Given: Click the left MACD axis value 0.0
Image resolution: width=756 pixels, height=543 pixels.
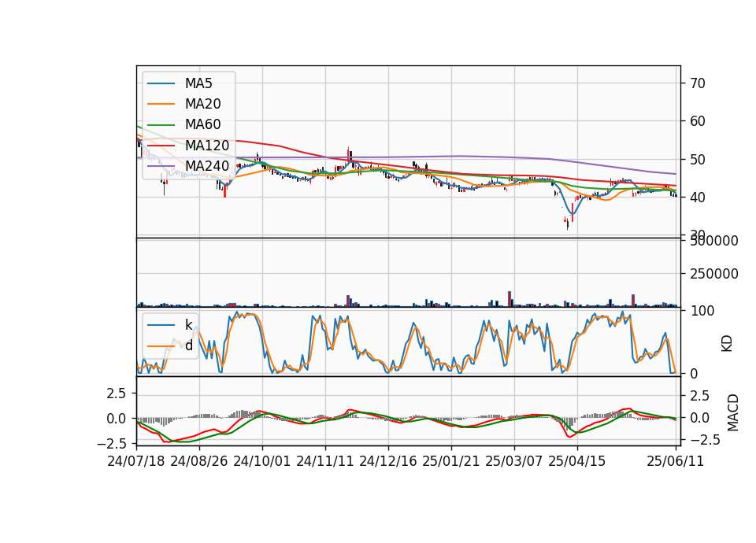Looking at the screenshot, I should 117,419.
